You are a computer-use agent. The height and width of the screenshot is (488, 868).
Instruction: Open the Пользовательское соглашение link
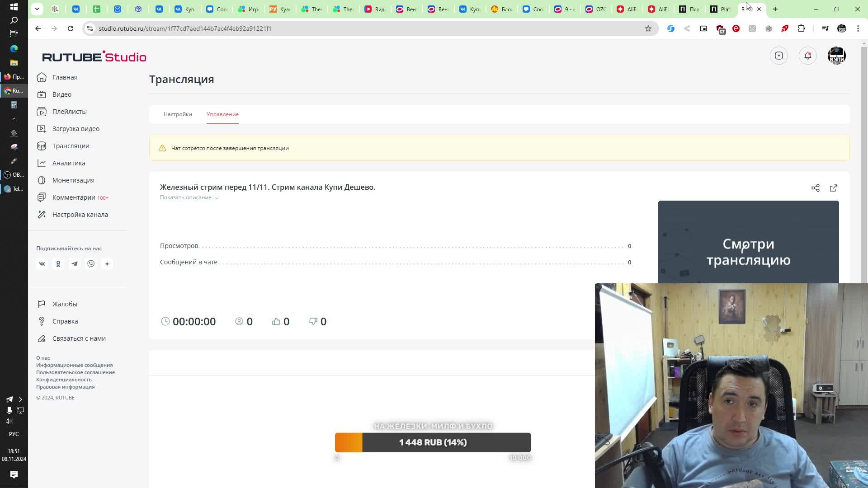point(75,372)
